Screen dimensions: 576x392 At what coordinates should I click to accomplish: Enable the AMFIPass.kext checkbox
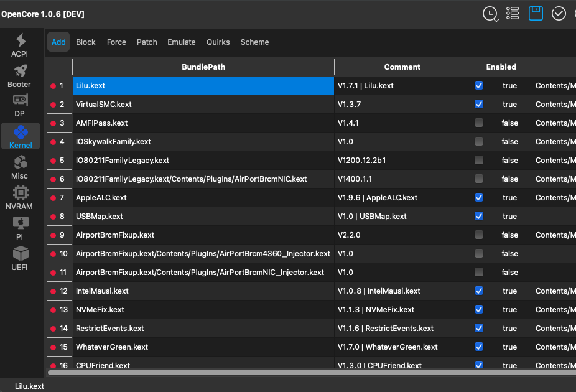[479, 123]
